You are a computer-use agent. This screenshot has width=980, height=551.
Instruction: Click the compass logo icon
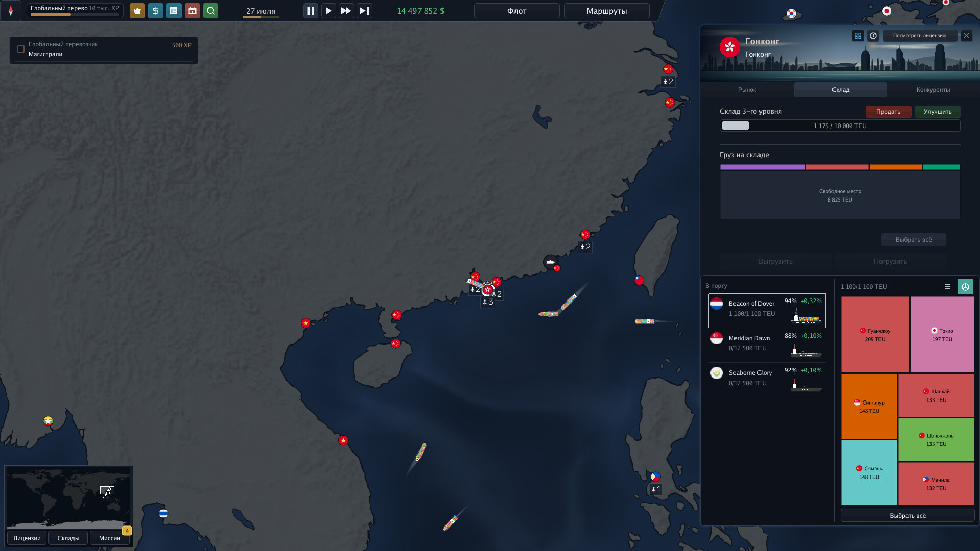point(11,11)
